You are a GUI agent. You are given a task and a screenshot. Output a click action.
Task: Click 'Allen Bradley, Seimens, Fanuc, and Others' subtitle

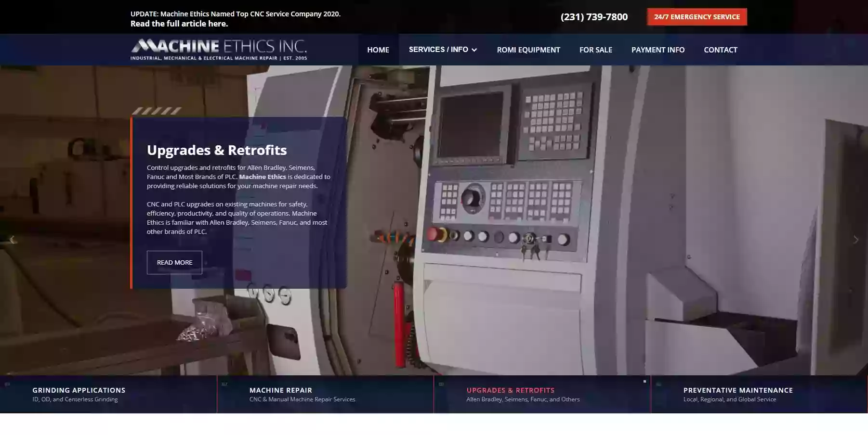pyautogui.click(x=523, y=399)
